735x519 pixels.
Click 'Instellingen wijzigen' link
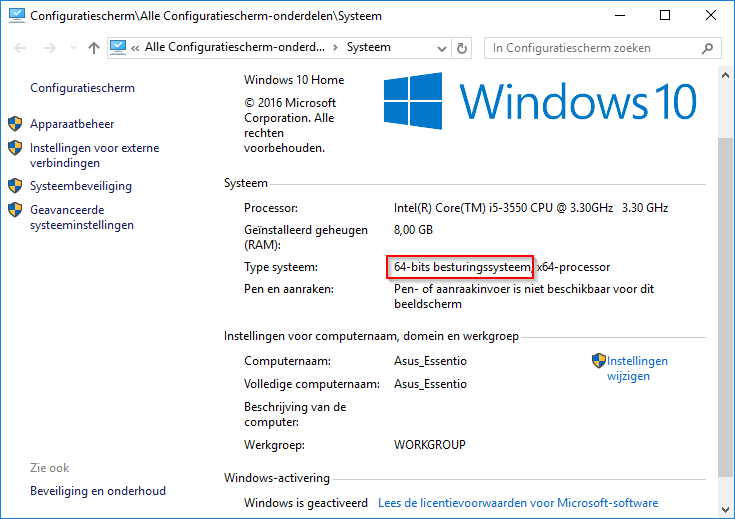point(637,369)
